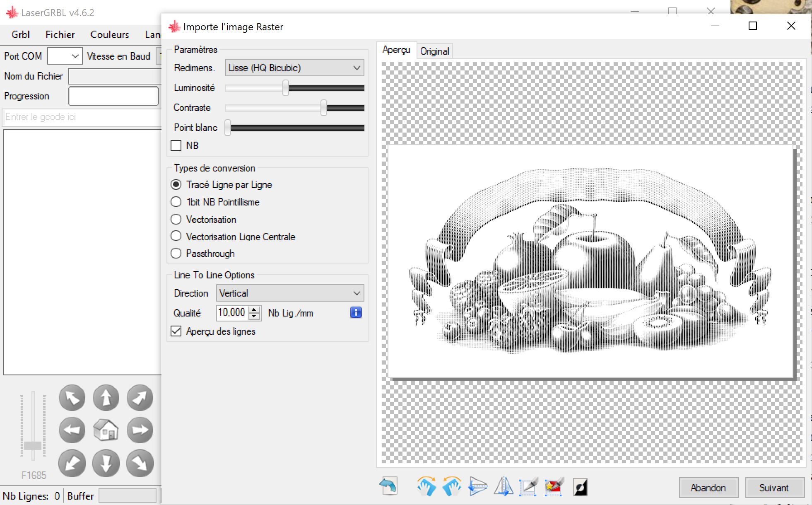Click the Point blanc slider handle

[x=228, y=128]
